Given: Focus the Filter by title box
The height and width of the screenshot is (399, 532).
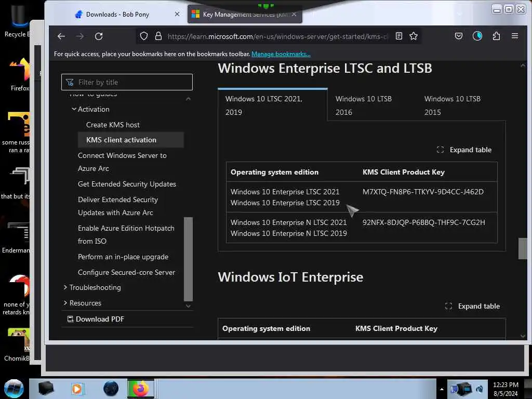Looking at the screenshot, I should pos(127,82).
